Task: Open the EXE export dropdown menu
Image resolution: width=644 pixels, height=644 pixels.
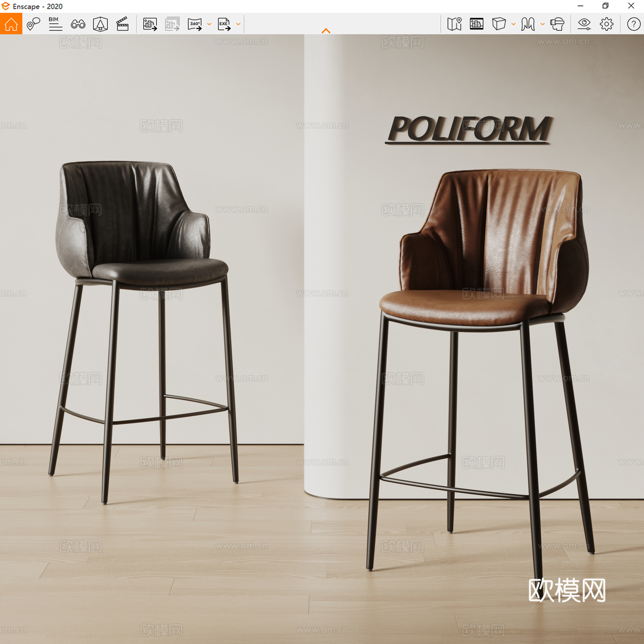Action: tap(238, 24)
